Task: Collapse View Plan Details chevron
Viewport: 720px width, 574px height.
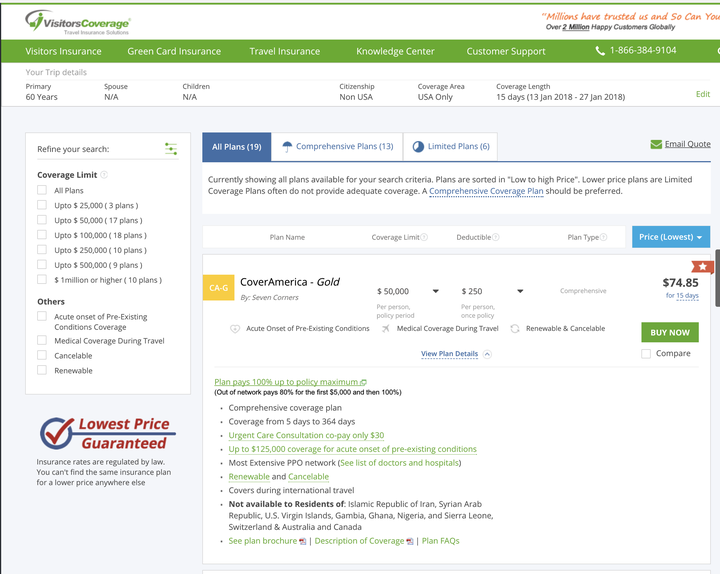Action: (487, 354)
